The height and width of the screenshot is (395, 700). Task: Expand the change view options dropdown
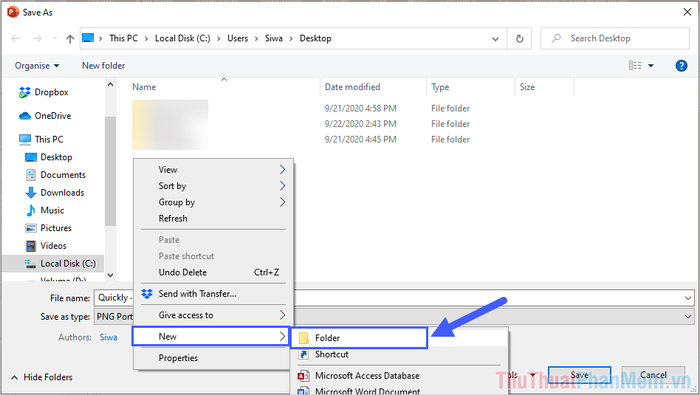click(651, 66)
